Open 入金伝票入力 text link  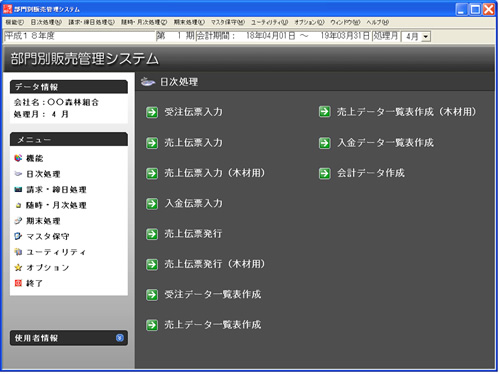193,203
